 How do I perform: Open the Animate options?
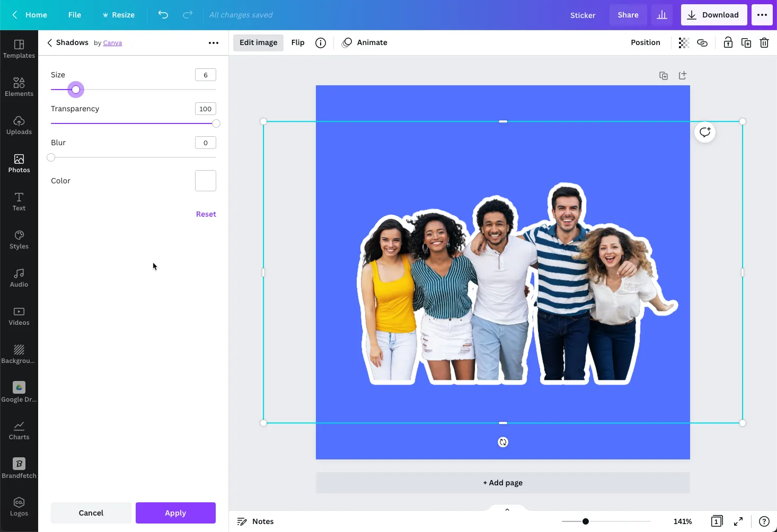(x=365, y=42)
